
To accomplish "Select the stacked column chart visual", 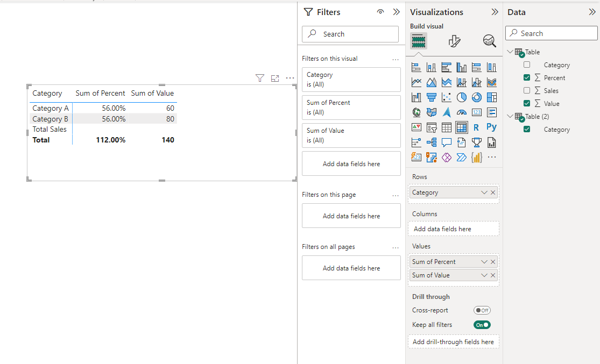I will (431, 68).
